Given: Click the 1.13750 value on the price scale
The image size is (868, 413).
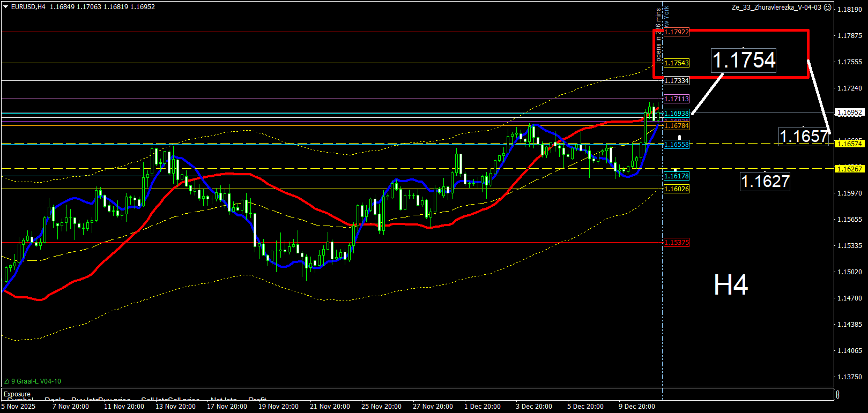Looking at the screenshot, I should tap(850, 377).
